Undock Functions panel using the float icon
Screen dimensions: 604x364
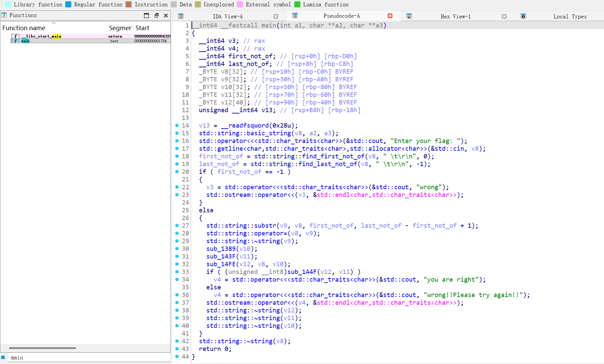click(x=156, y=15)
